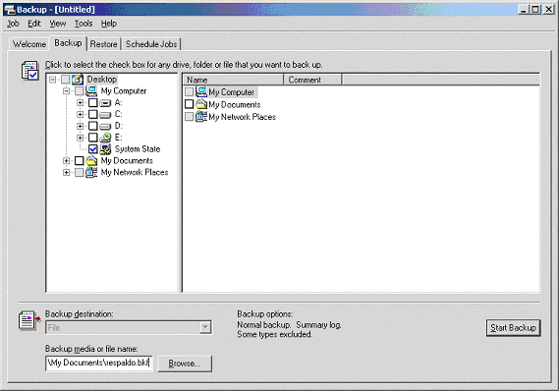The image size is (560, 392).
Task: Click the backup selection checklist icon
Action: coord(29,70)
